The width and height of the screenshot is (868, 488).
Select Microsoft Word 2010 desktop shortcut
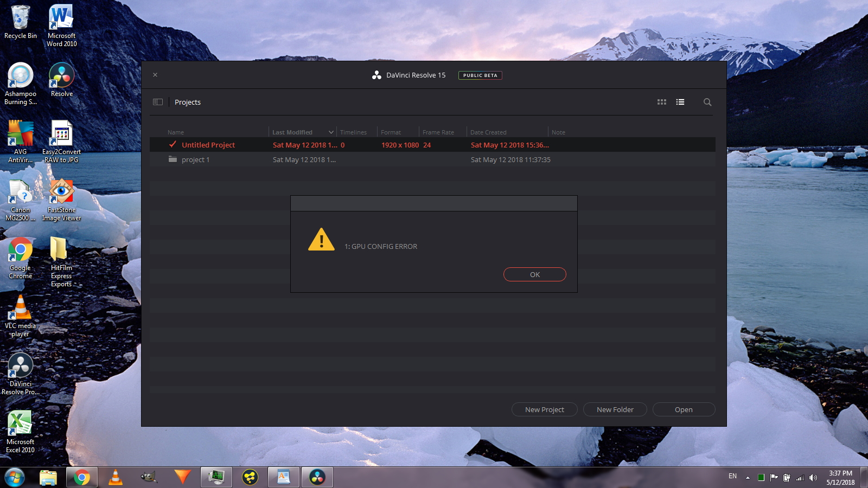pos(61,25)
